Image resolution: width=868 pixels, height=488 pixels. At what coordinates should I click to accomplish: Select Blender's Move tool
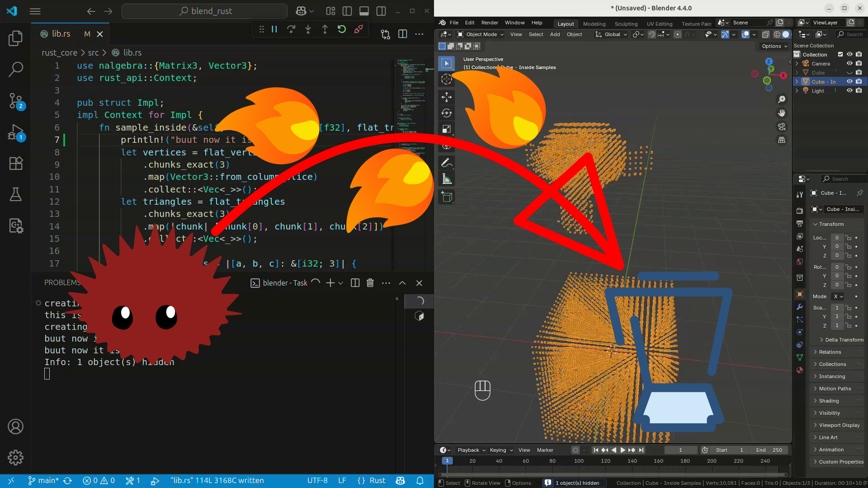pos(447,97)
